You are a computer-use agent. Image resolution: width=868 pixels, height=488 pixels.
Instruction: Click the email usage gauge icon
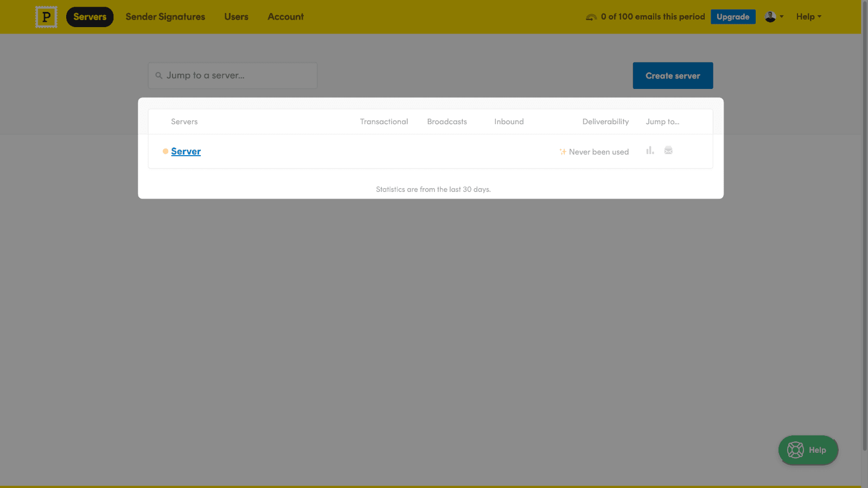pyautogui.click(x=591, y=17)
